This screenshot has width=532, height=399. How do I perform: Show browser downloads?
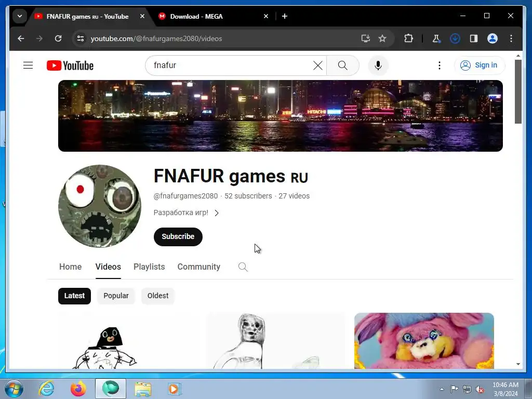(x=455, y=38)
